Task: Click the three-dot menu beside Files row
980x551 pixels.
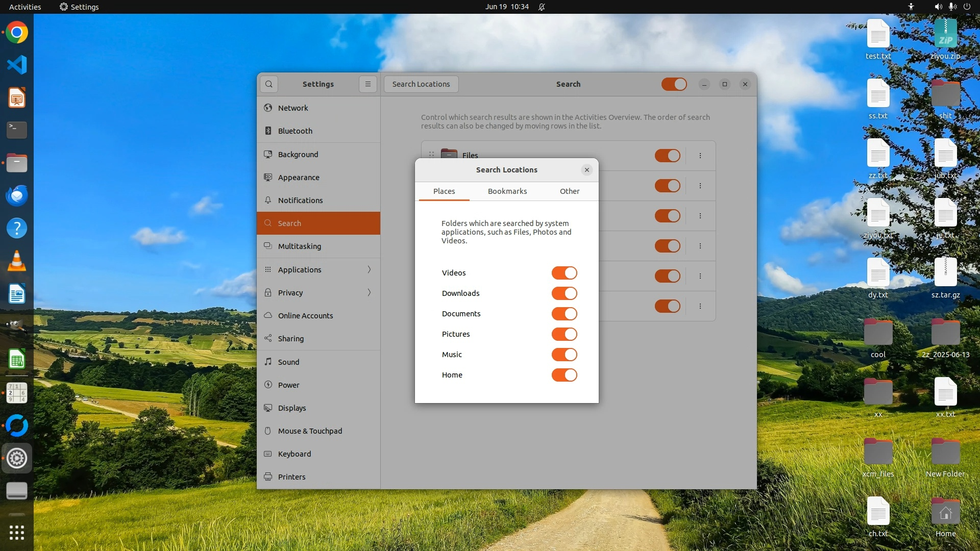Action: click(700, 156)
